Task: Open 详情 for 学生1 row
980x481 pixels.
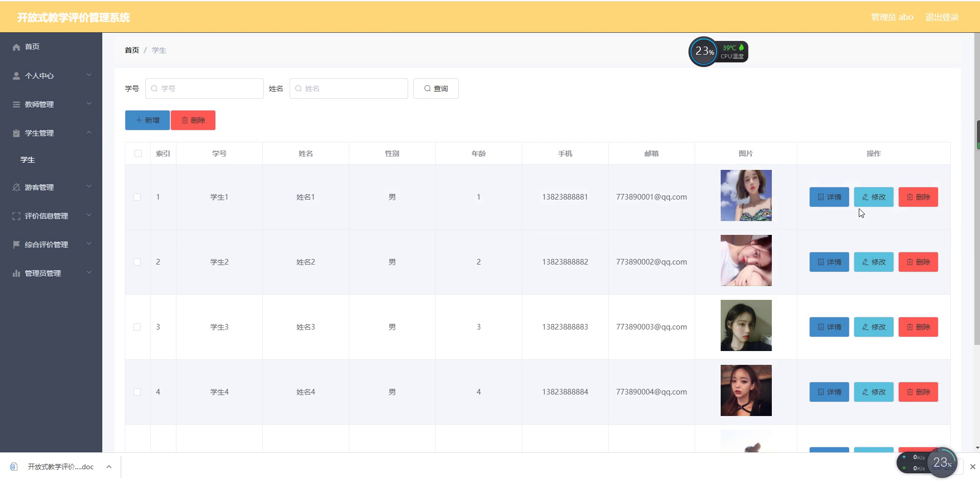Action: click(x=829, y=197)
